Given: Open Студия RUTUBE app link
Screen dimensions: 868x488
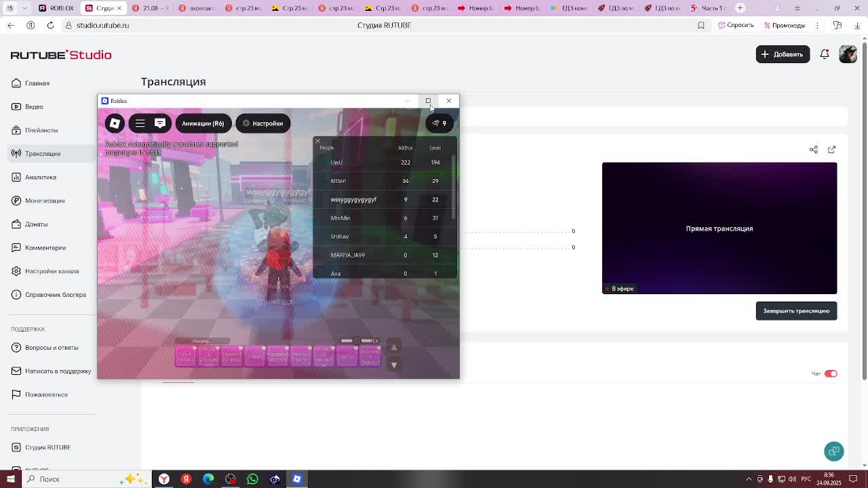Looking at the screenshot, I should [47, 447].
